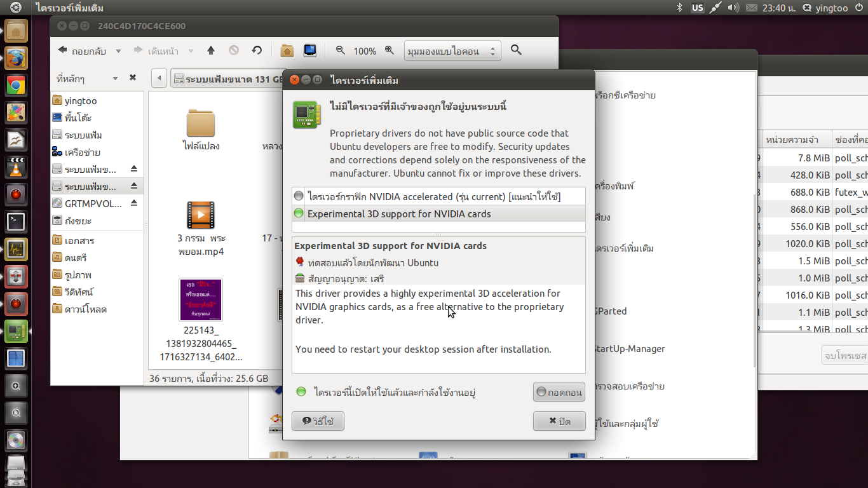Image resolution: width=868 pixels, height=488 pixels.
Task: Open Computer via the monitor toolbar icon
Action: (310, 50)
